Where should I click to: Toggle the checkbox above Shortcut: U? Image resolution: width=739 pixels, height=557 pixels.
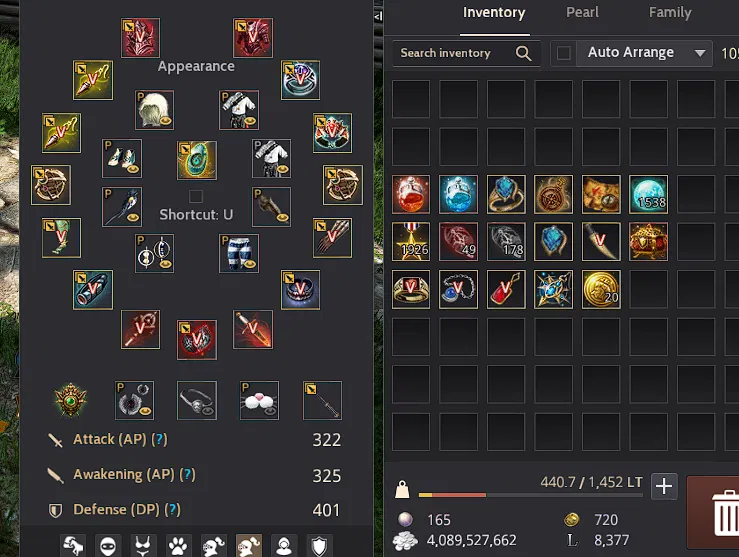click(x=196, y=196)
